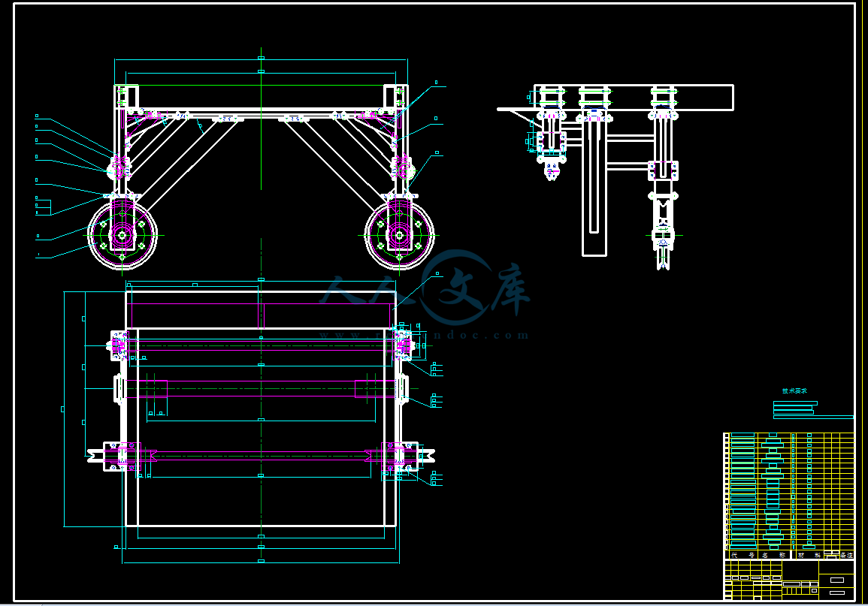
Task: Pick the left wheel in the front view
Action: [122, 235]
